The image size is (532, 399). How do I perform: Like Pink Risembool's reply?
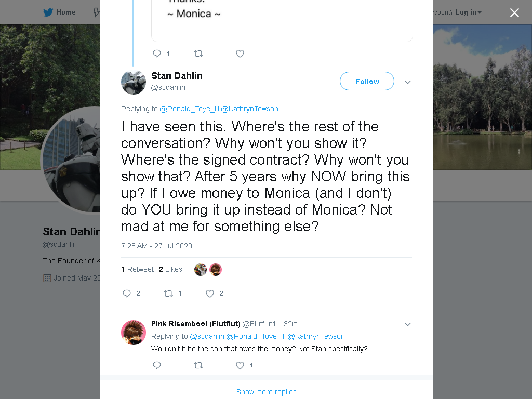click(240, 365)
